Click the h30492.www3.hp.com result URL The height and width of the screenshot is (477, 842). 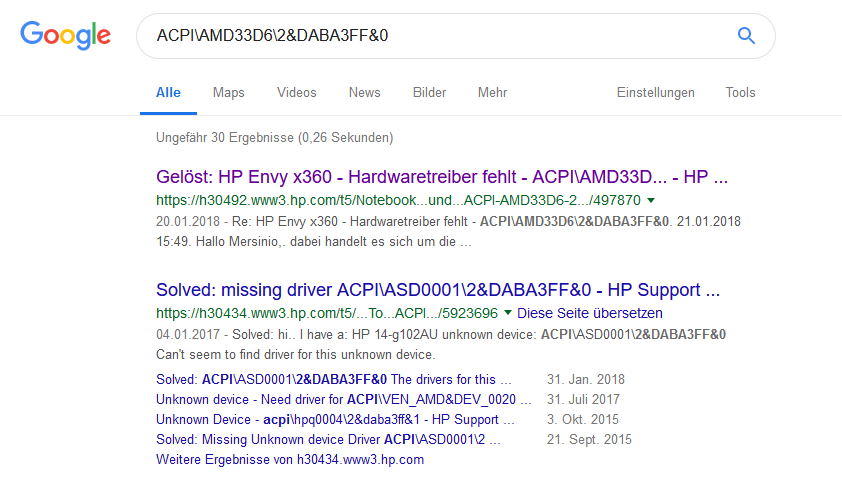(398, 200)
